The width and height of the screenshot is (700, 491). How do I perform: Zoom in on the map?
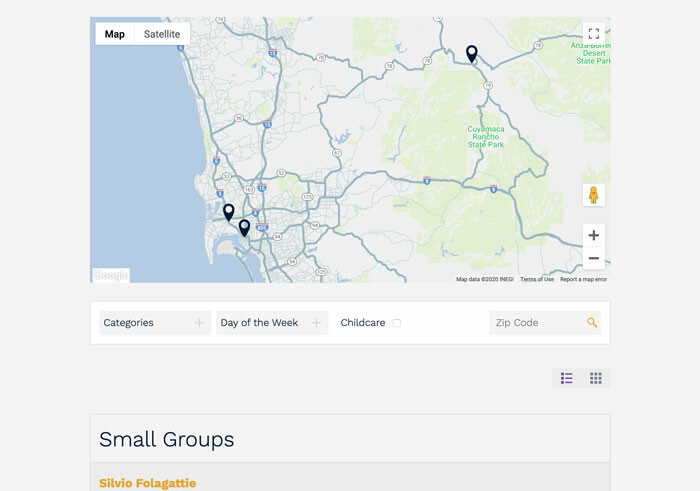[x=593, y=236]
